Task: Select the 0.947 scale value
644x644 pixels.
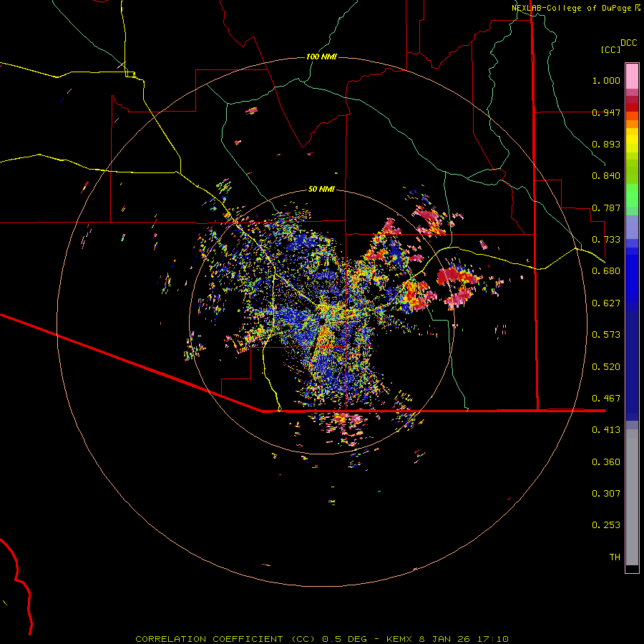Action: click(606, 112)
